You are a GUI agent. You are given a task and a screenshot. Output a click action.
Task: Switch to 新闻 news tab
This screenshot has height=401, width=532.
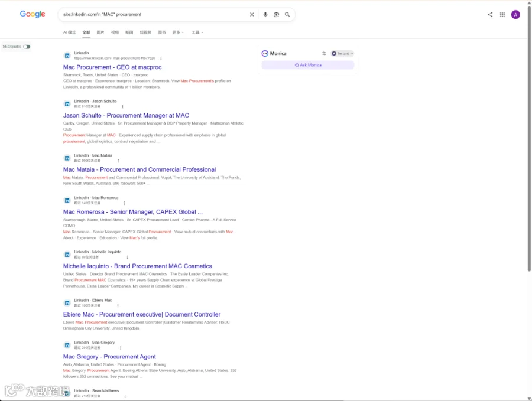coord(129,32)
